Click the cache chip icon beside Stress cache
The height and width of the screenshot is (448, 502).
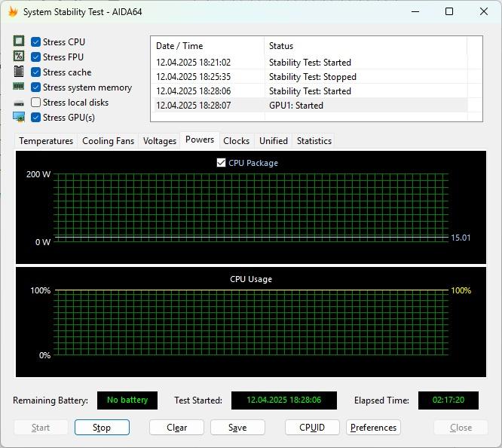[19, 72]
